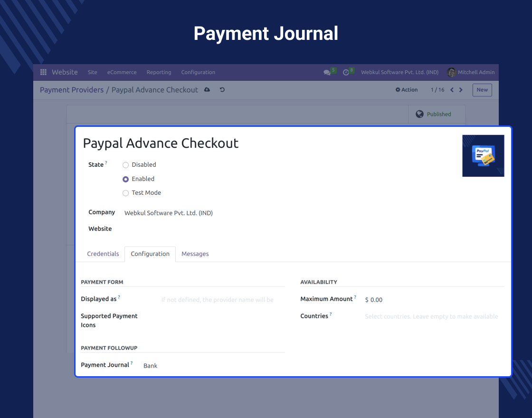Click the Displayed as help mark
532x418 pixels.
coord(119,297)
